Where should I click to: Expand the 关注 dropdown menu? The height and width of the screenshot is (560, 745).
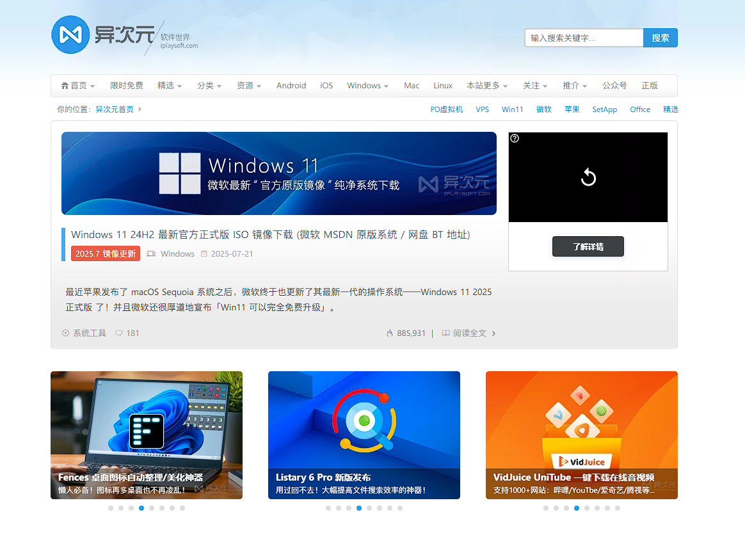point(535,86)
